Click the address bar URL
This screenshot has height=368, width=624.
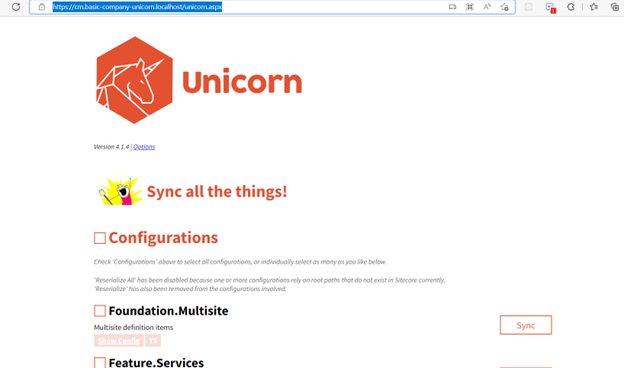click(137, 7)
